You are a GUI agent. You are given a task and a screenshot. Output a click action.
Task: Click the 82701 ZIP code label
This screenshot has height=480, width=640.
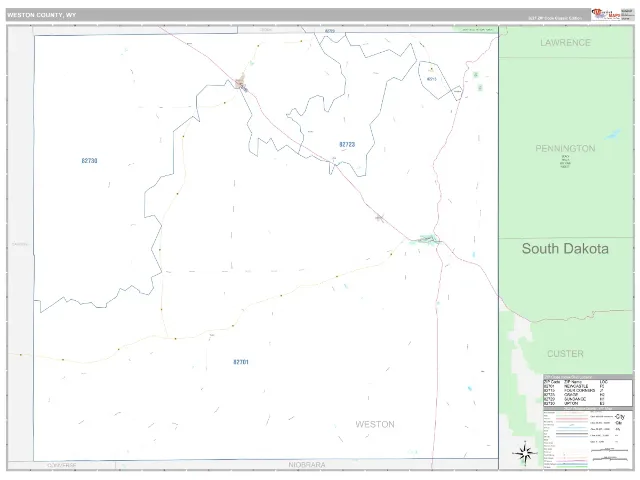pyautogui.click(x=241, y=362)
